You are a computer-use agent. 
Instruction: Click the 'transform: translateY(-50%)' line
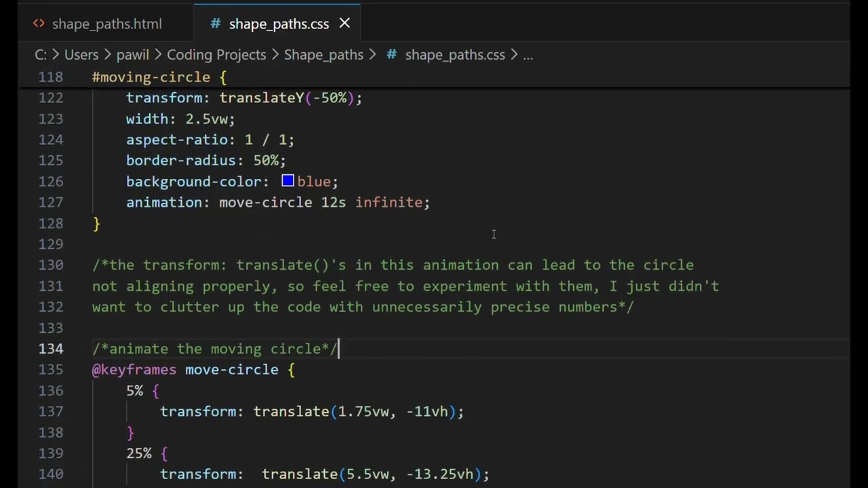click(x=244, y=98)
